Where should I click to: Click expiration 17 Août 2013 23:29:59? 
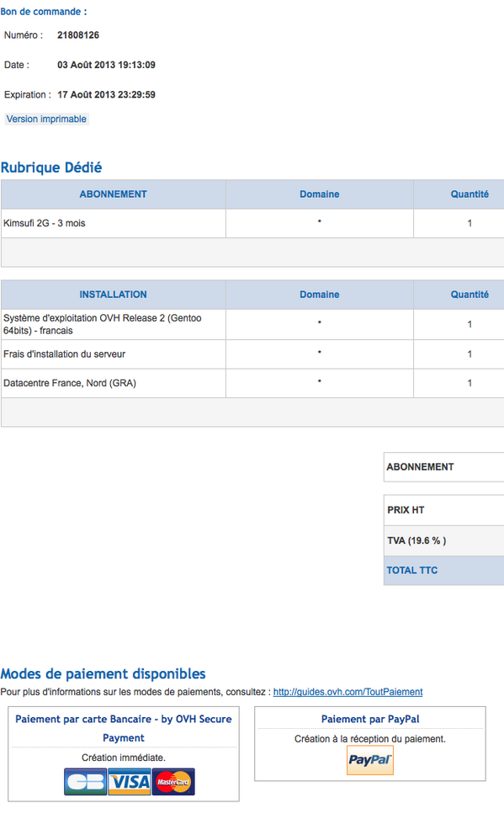[106, 94]
